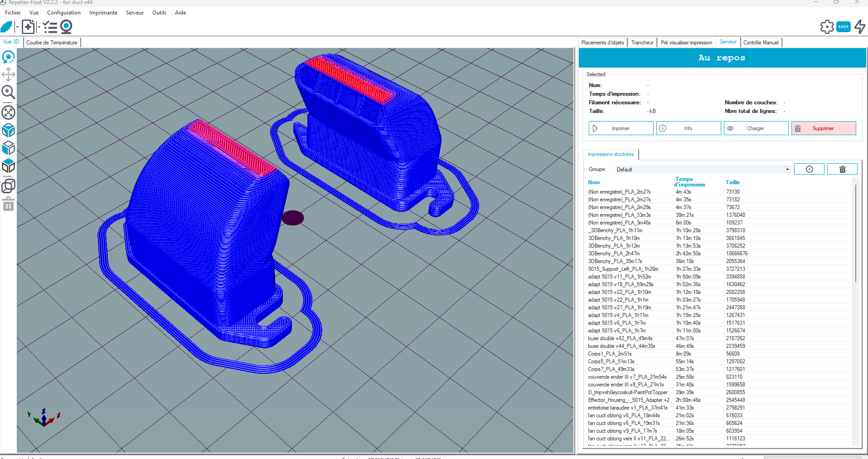Toggle the parallel projection cube icon

tap(8, 166)
